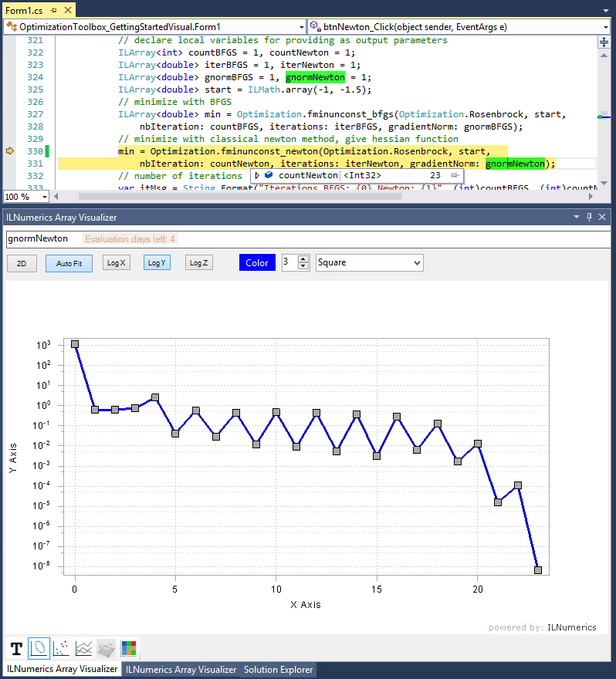Close the ILNumerics Array Visualizer panel

(x=602, y=217)
